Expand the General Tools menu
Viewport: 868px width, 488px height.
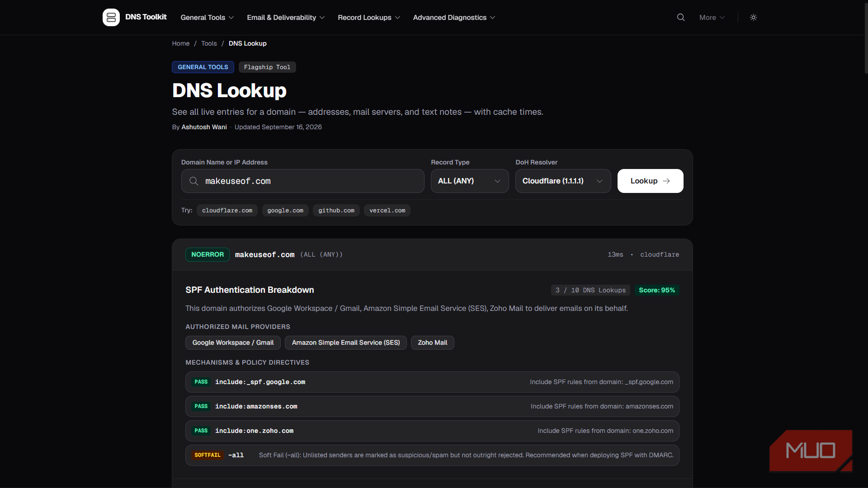[207, 17]
